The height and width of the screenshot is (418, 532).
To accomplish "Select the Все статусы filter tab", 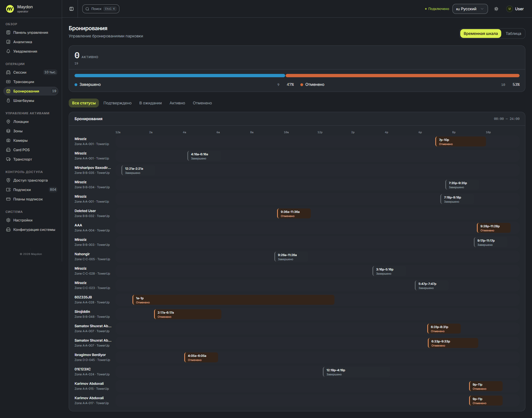I will point(84,103).
